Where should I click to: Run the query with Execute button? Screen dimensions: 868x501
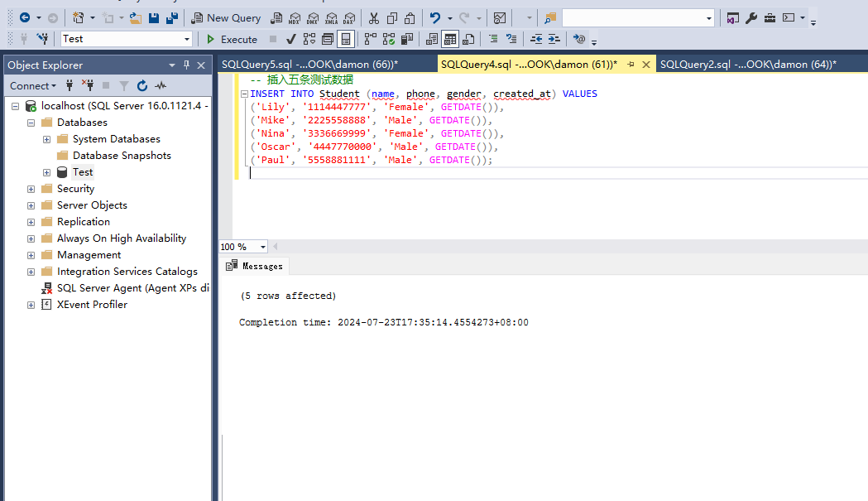click(x=232, y=40)
